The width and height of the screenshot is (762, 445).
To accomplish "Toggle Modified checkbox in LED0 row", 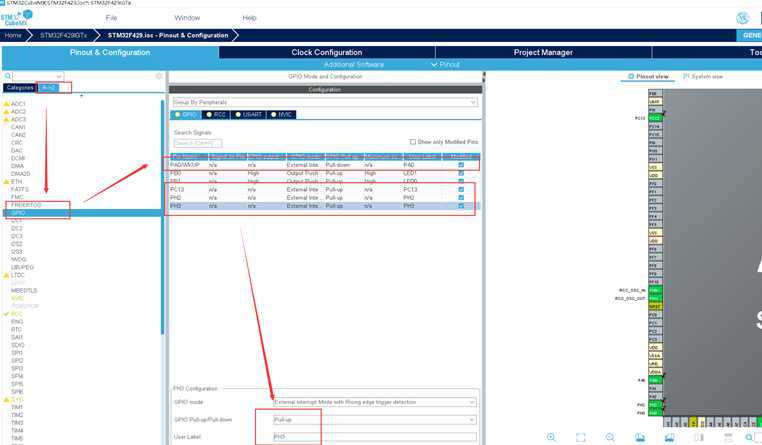I will click(461, 181).
